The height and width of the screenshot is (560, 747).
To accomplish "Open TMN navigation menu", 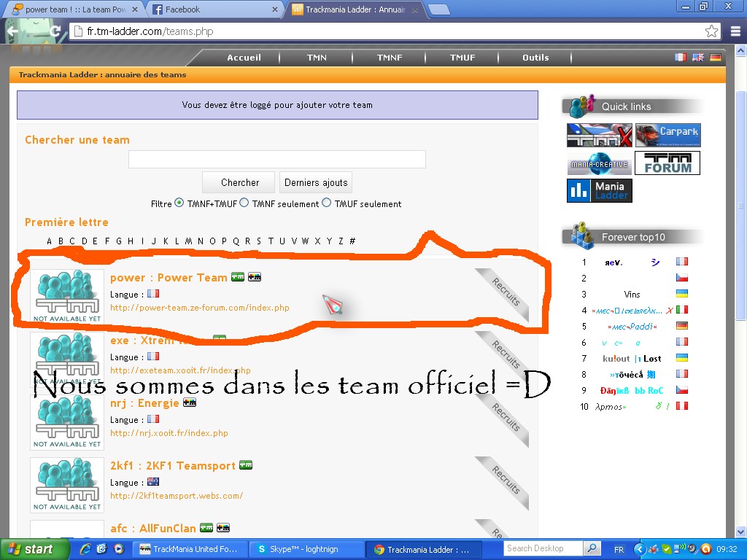I will (317, 58).
